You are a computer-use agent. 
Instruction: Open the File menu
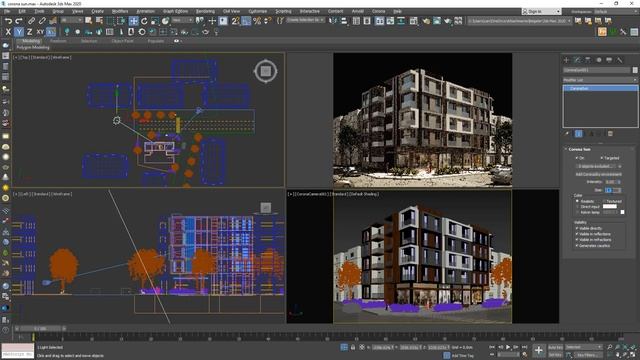(7, 11)
